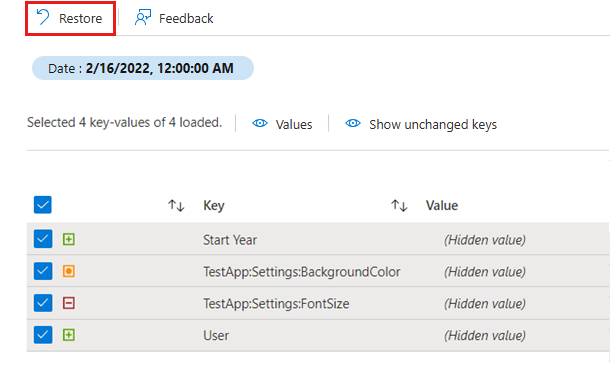Toggle Values eye icon

point(259,123)
